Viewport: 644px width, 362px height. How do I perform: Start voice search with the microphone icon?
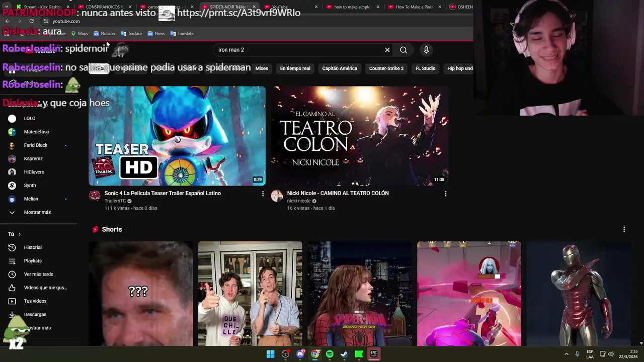[x=426, y=50]
